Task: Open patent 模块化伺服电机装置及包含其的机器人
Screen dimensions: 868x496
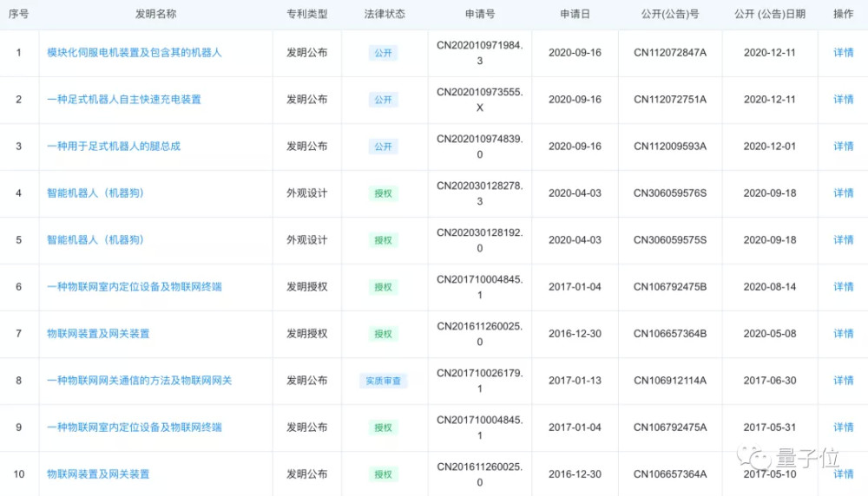Action: click(x=134, y=53)
